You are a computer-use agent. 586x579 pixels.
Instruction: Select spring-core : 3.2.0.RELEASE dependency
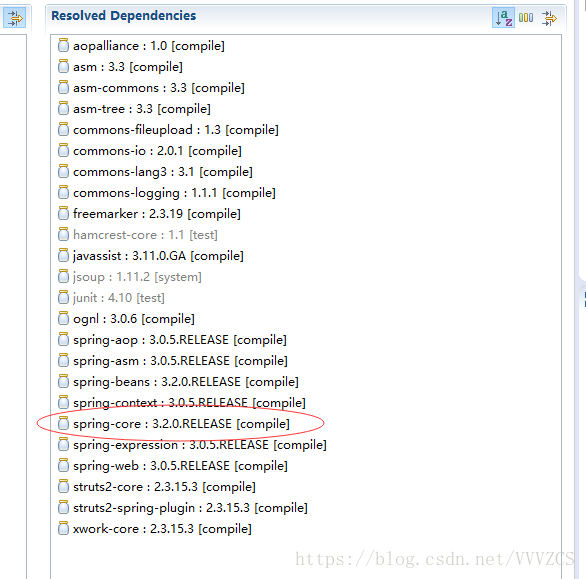[174, 424]
